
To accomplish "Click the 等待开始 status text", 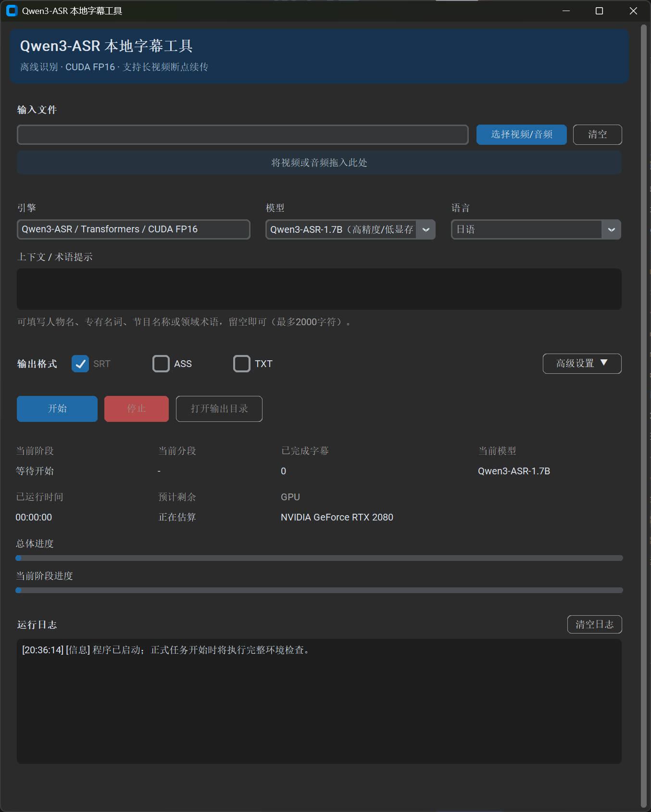I will click(x=35, y=471).
